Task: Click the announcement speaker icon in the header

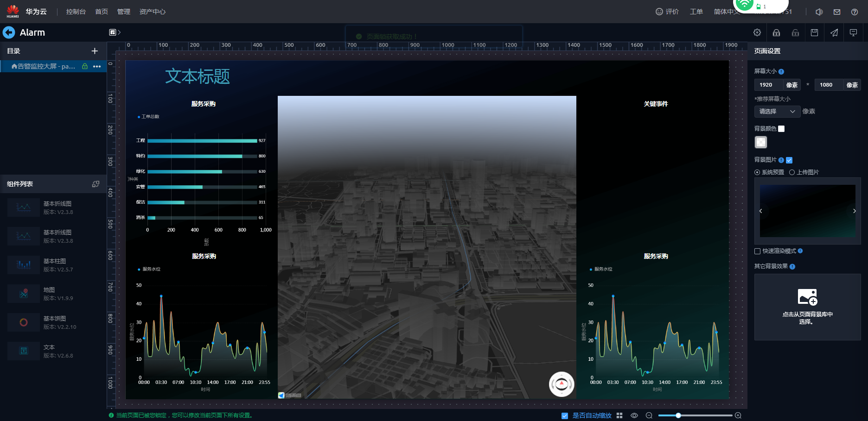Action: (819, 12)
